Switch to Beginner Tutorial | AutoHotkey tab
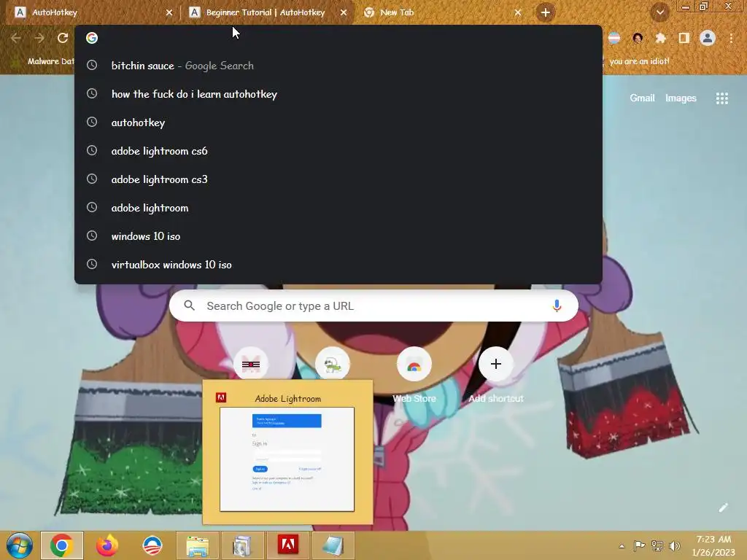 pos(266,12)
